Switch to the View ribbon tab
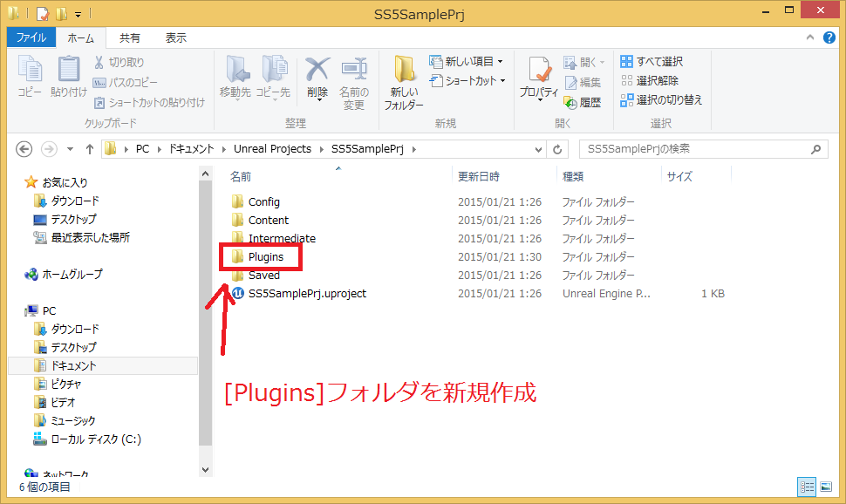The width and height of the screenshot is (846, 504). pyautogui.click(x=176, y=38)
